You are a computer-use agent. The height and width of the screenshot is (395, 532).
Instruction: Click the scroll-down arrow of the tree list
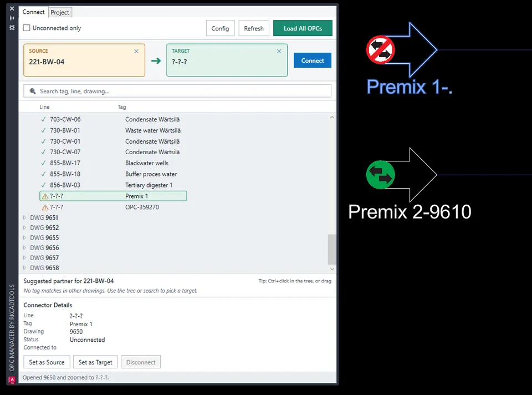(332, 269)
